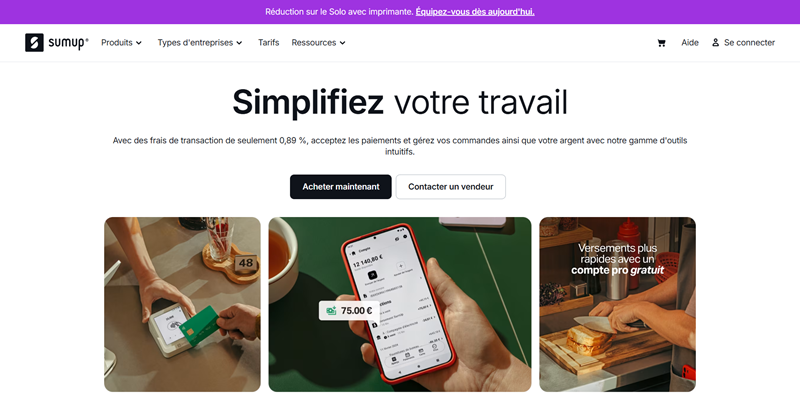Open the card reader payment image

[x=182, y=304]
